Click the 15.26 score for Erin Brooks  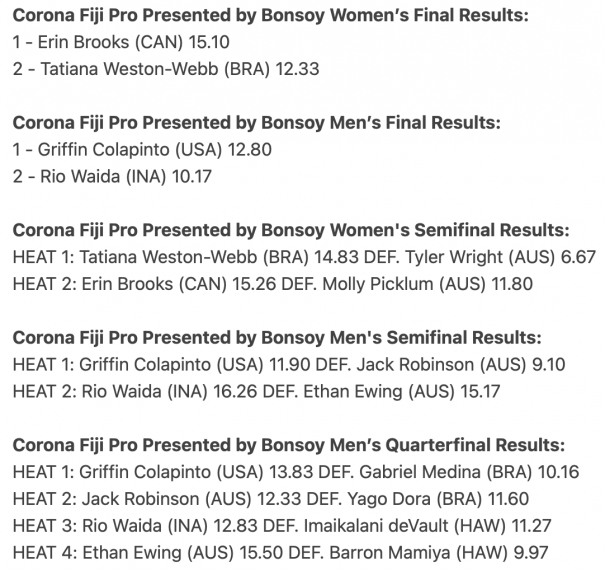point(254,284)
